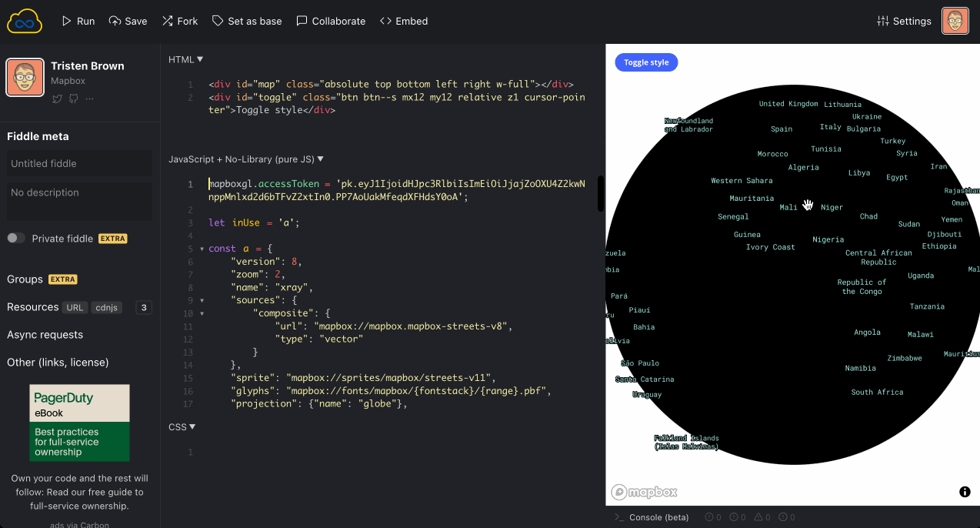
Task: Click the Untitled fiddle title field
Action: 80,164
